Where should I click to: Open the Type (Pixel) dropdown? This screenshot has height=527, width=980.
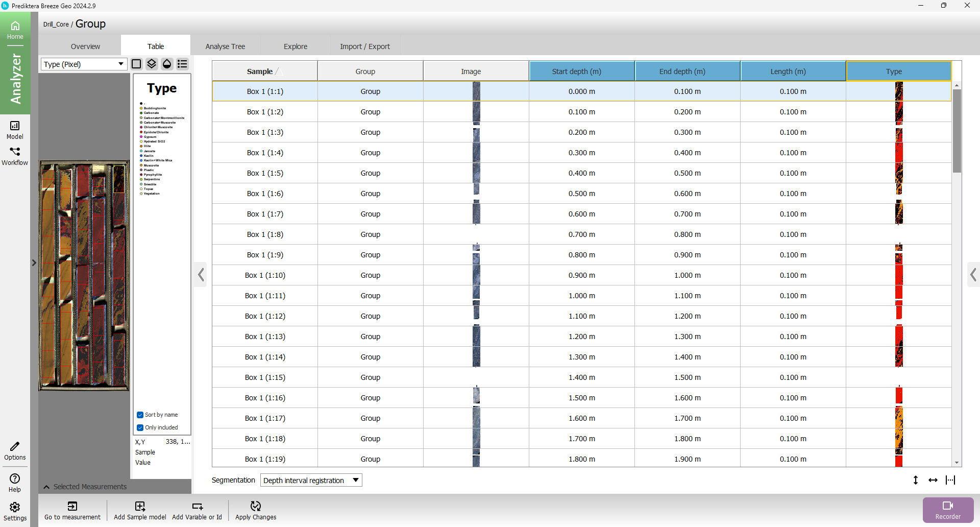84,64
